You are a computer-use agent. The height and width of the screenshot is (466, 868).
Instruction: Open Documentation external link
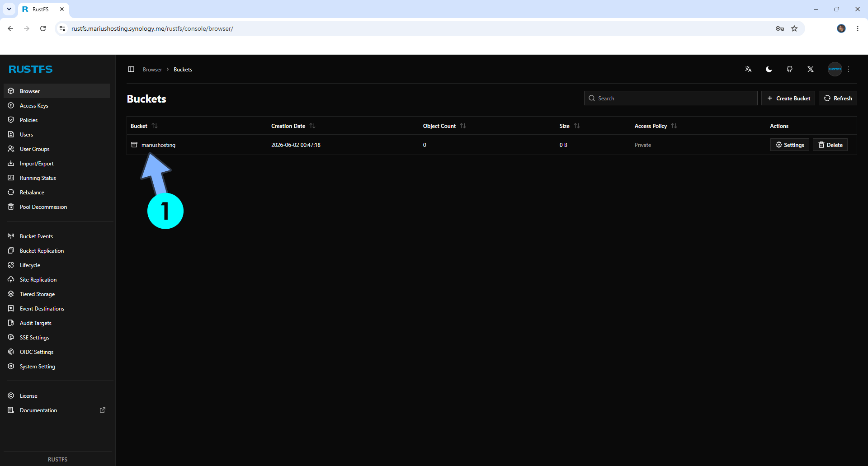57,410
